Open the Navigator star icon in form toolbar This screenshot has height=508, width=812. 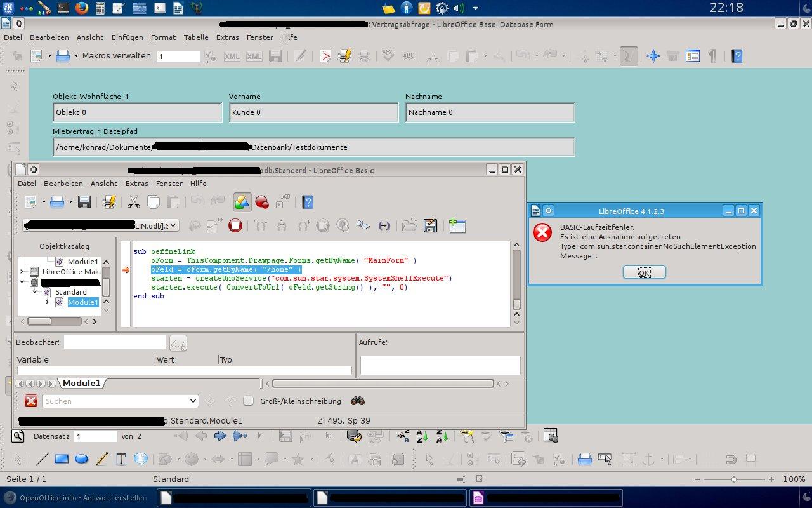coord(653,56)
